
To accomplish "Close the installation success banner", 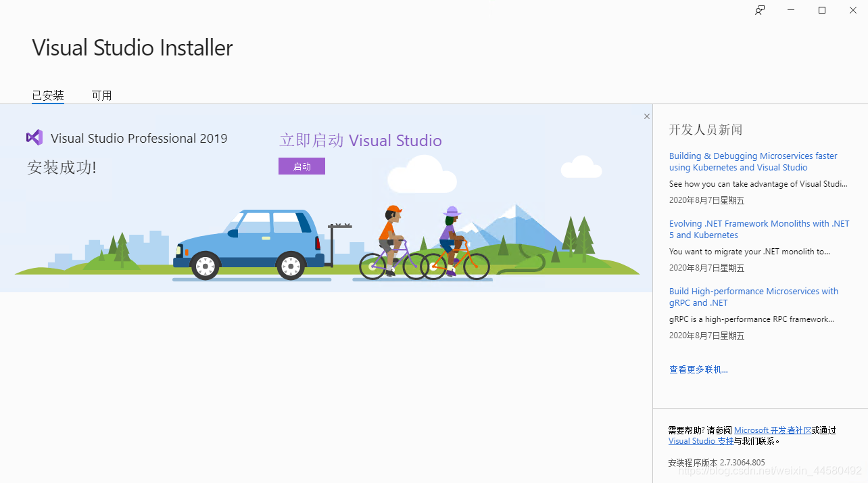I will click(646, 116).
